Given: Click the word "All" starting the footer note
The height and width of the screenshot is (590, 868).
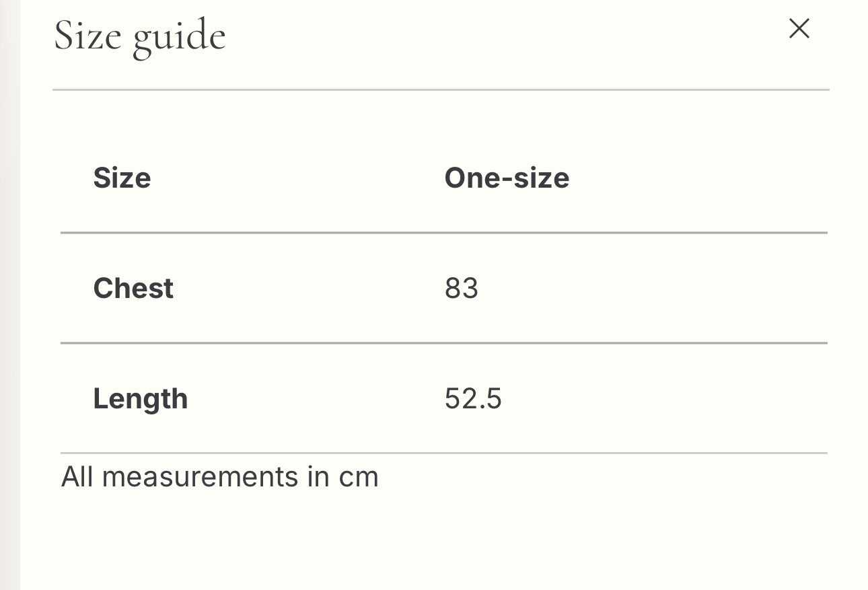Looking at the screenshot, I should [x=78, y=477].
